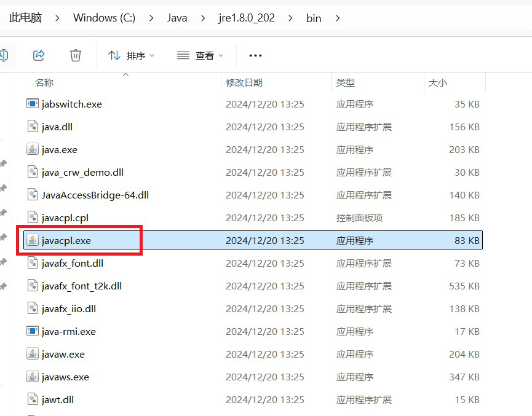Expand the chevron after bin breadcrumb
This screenshot has width=532, height=416.
(338, 18)
